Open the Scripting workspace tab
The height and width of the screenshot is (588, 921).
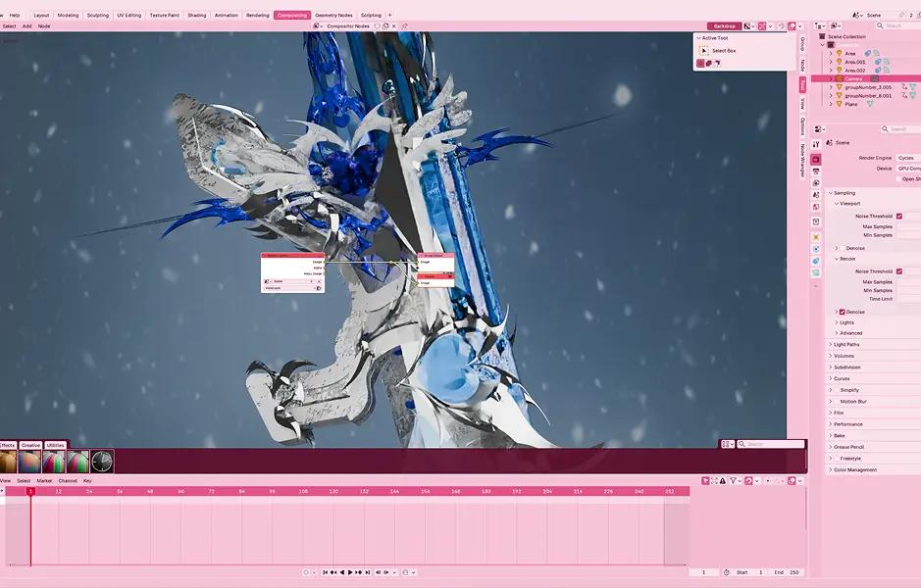(371, 16)
